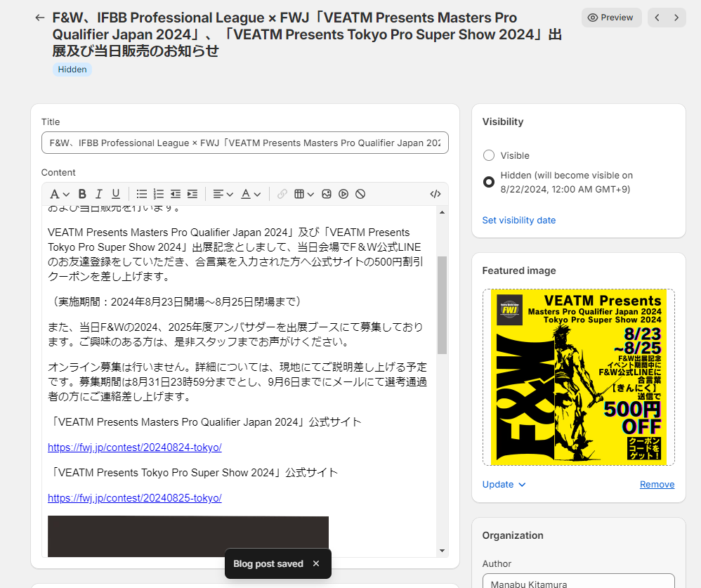Underline the selected text
Viewport: 701px width, 588px height.
[x=116, y=194]
